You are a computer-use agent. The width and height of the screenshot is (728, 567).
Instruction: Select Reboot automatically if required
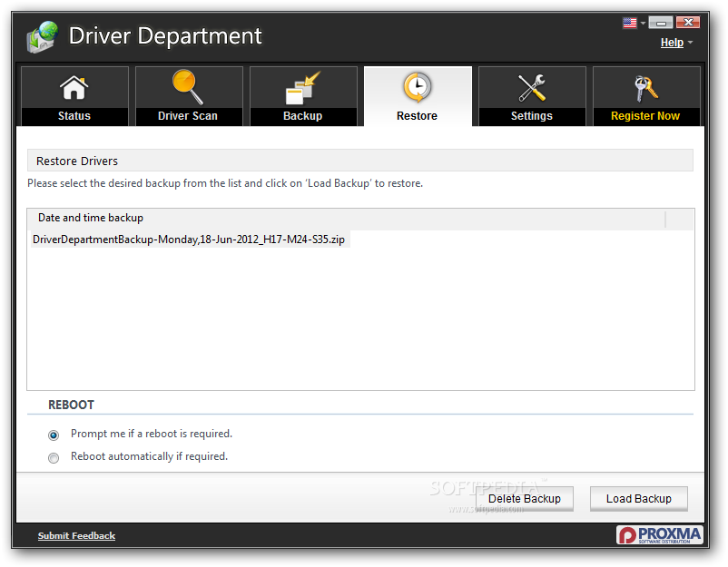(x=54, y=458)
